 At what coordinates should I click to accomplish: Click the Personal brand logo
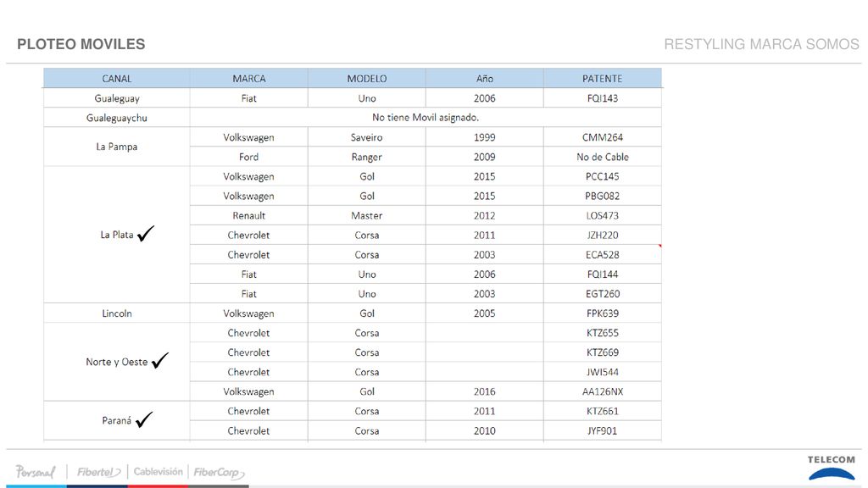36,471
